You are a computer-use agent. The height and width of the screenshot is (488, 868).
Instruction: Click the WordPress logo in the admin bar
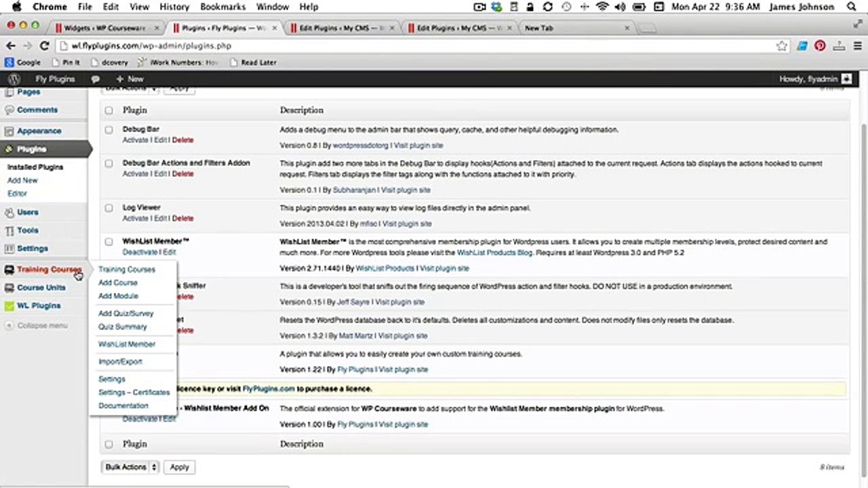[14, 79]
